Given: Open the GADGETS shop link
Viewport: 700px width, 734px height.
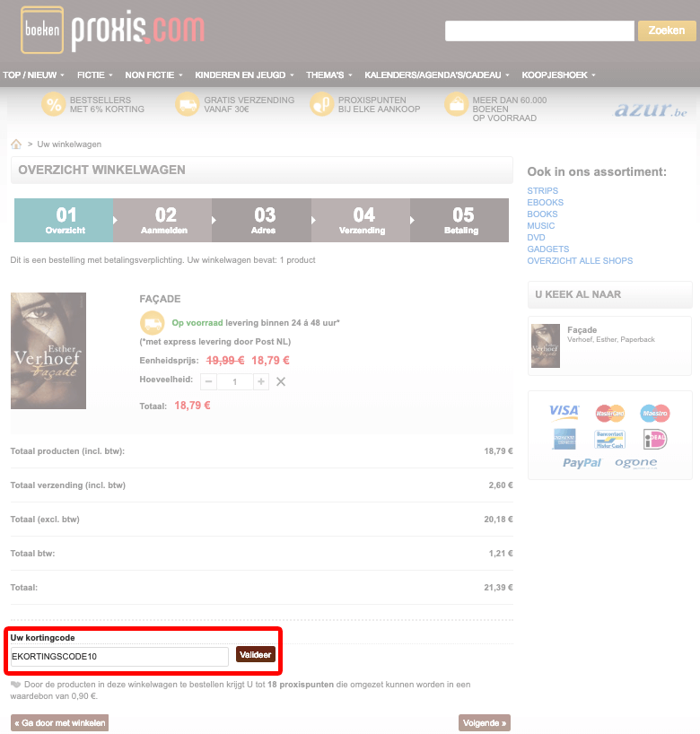Looking at the screenshot, I should [x=548, y=249].
